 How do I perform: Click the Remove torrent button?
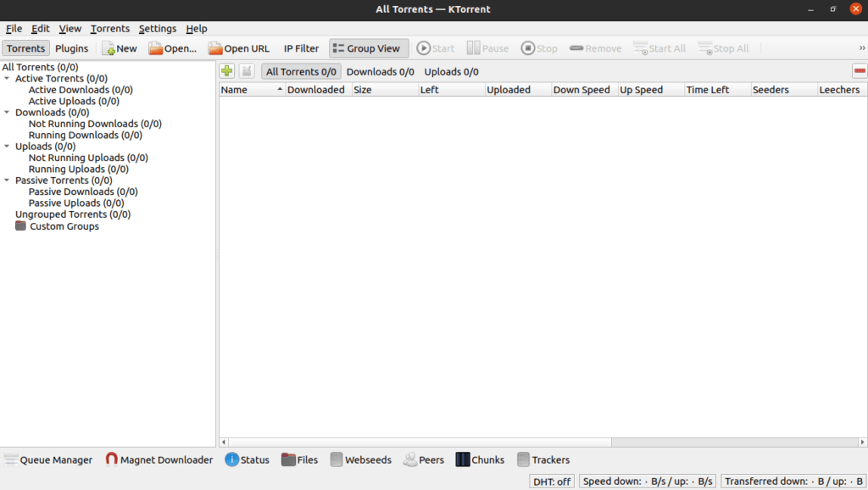click(596, 48)
